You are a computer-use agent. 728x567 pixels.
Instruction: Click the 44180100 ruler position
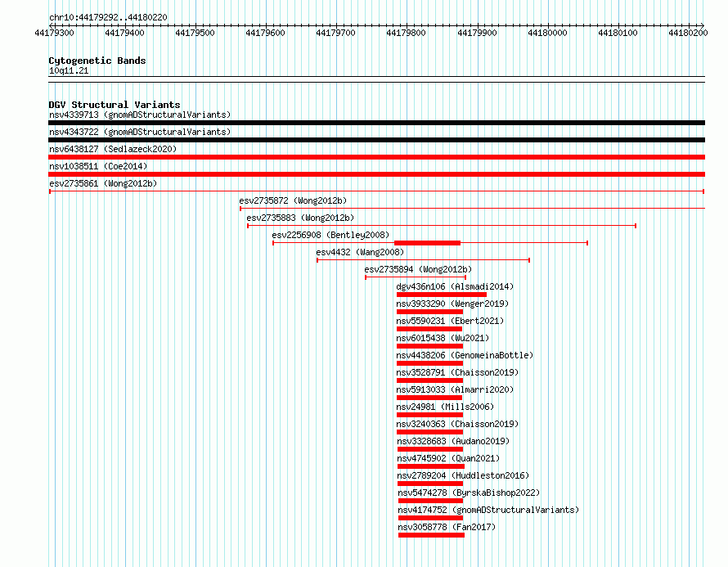pyautogui.click(x=618, y=33)
